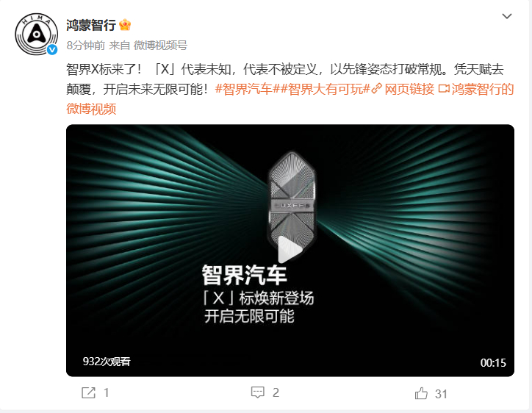Click the blue verified badge on the avatar

click(x=52, y=49)
